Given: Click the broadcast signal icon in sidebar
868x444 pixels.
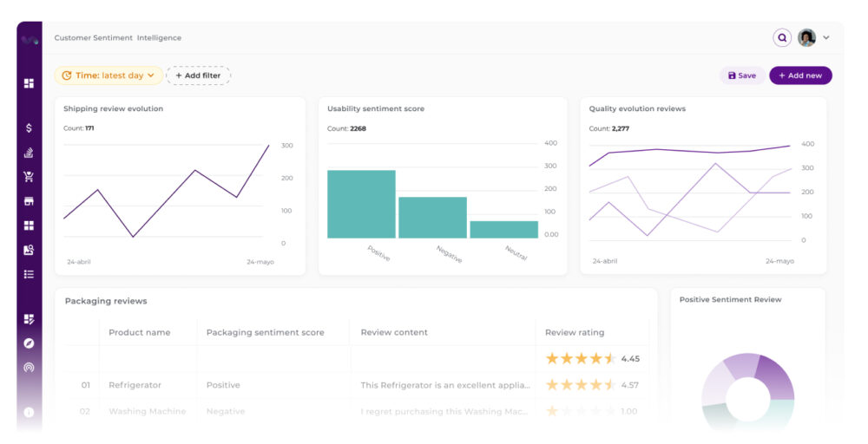Looking at the screenshot, I should [x=29, y=367].
